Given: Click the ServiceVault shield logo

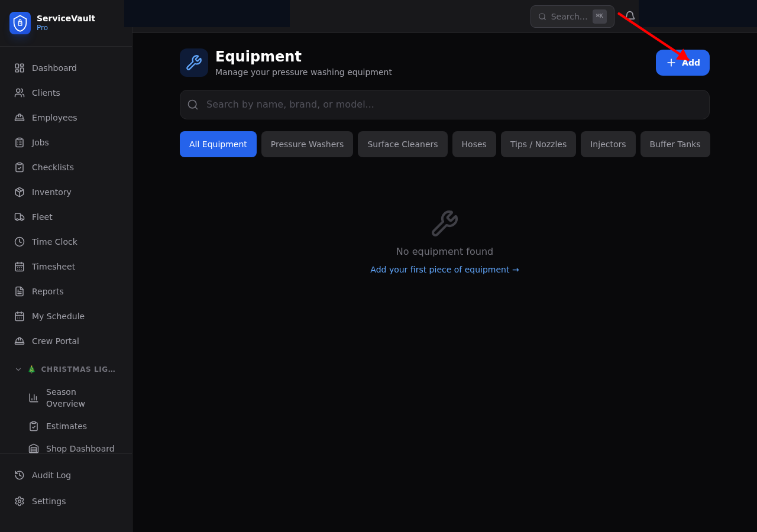Looking at the screenshot, I should [x=20, y=23].
